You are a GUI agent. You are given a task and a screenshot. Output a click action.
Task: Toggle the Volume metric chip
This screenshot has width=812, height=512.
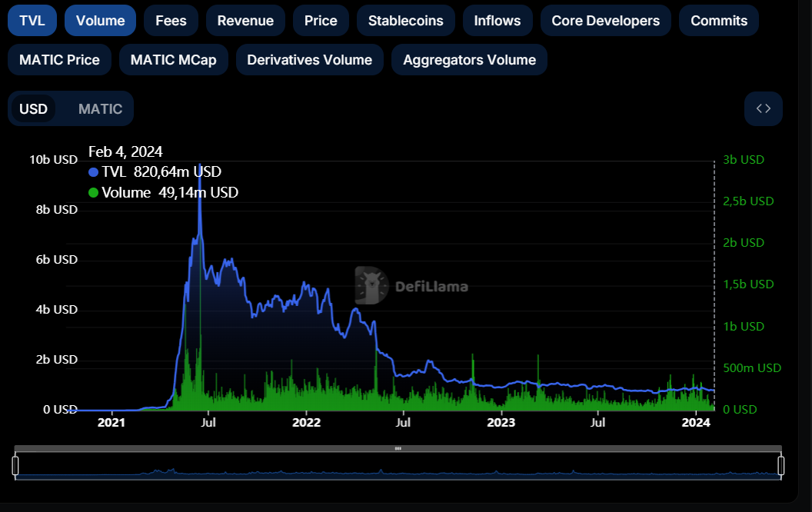tap(100, 21)
